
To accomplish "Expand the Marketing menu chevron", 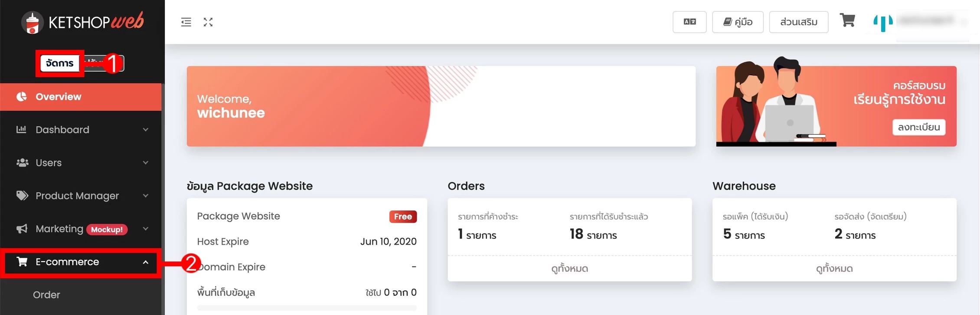I will [x=146, y=229].
